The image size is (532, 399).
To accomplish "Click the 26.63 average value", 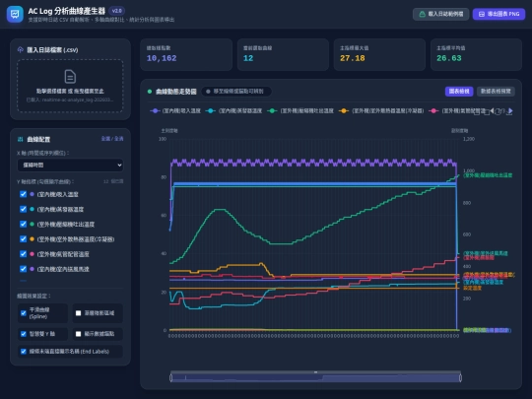I will 449,58.
